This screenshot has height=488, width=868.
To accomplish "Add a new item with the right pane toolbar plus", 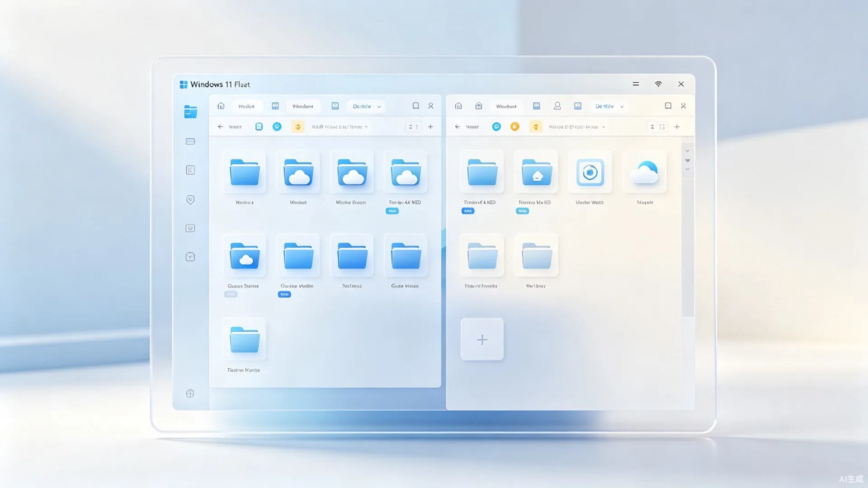I will click(677, 127).
